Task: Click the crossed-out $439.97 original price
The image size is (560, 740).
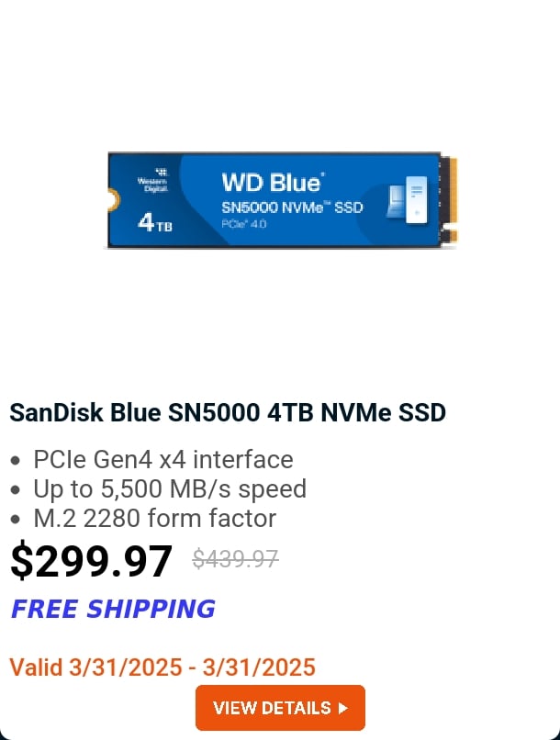Action: point(235,558)
